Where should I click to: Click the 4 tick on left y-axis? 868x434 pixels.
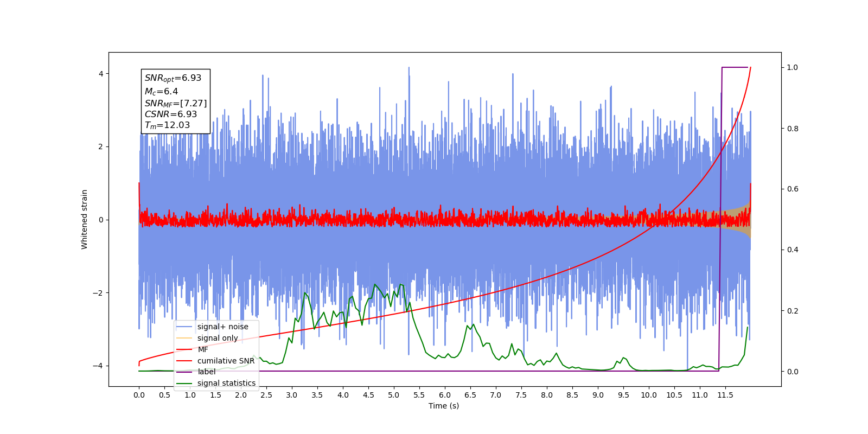(101, 74)
